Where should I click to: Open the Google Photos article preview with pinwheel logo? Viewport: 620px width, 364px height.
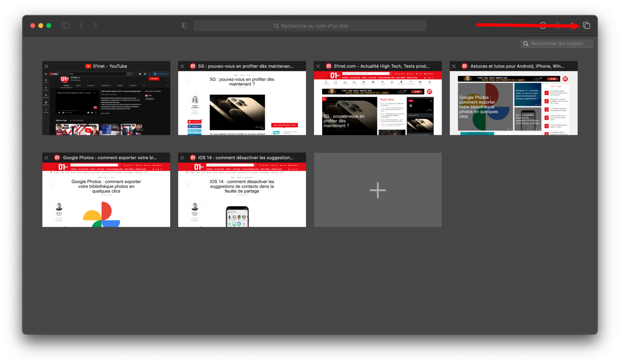click(106, 195)
